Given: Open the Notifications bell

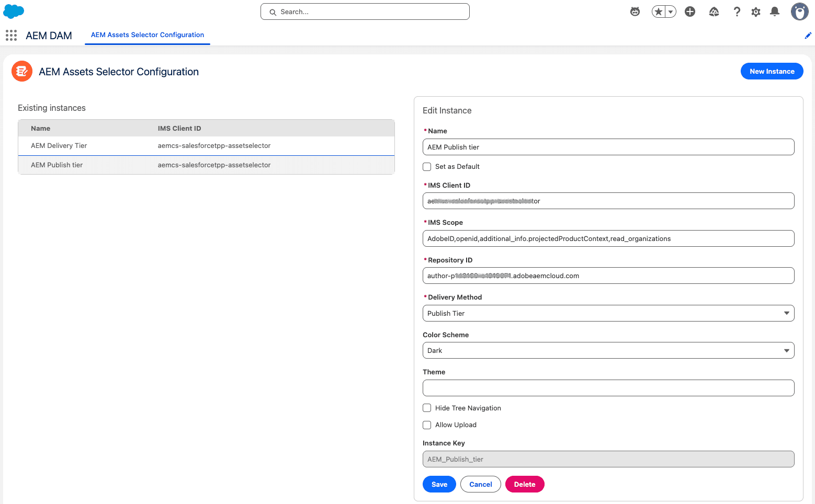Looking at the screenshot, I should tap(775, 12).
